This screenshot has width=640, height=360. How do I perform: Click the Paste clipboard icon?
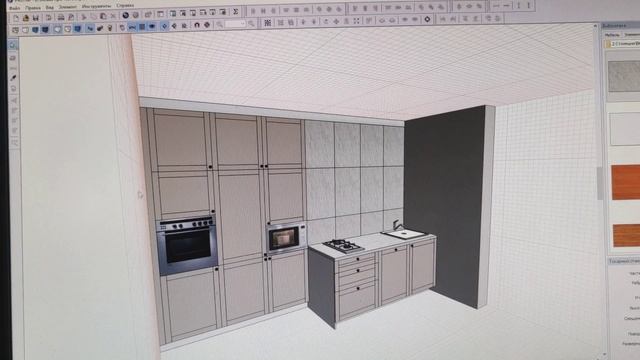pyautogui.click(x=103, y=16)
